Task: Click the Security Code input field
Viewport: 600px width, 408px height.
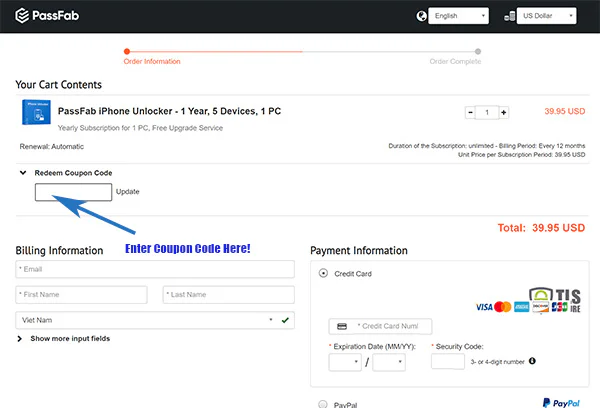Action: (448, 361)
